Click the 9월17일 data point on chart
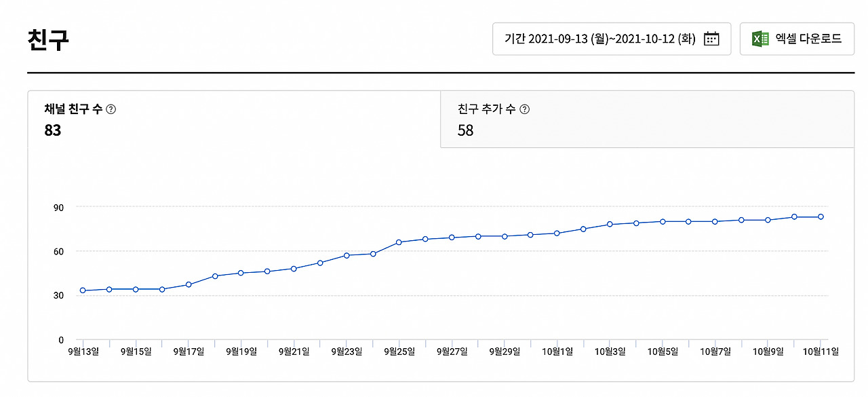The image size is (868, 397). [188, 284]
